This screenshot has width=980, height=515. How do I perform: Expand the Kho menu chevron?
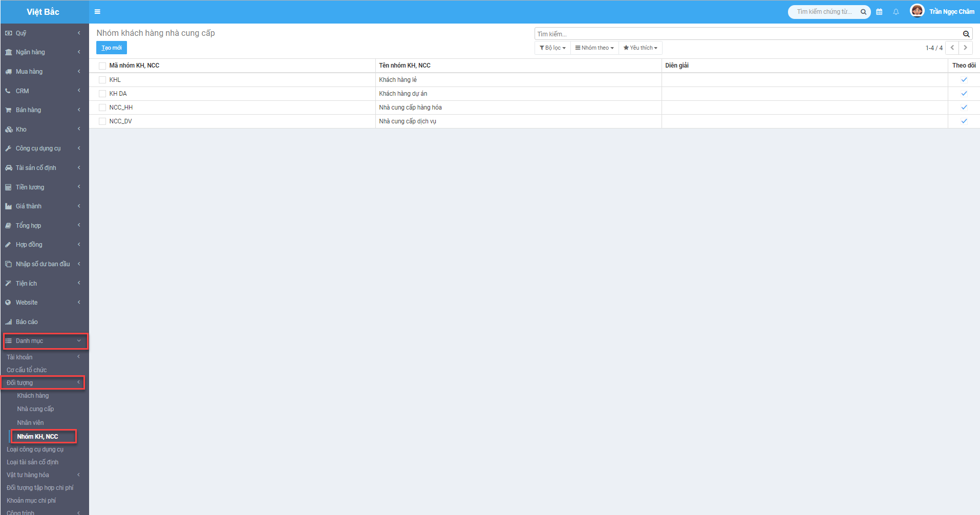(79, 129)
